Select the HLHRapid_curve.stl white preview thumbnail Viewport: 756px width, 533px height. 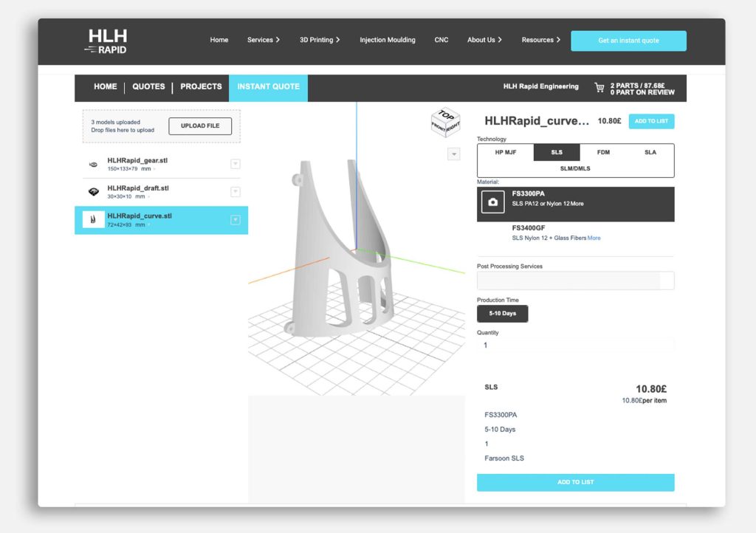[x=92, y=219]
